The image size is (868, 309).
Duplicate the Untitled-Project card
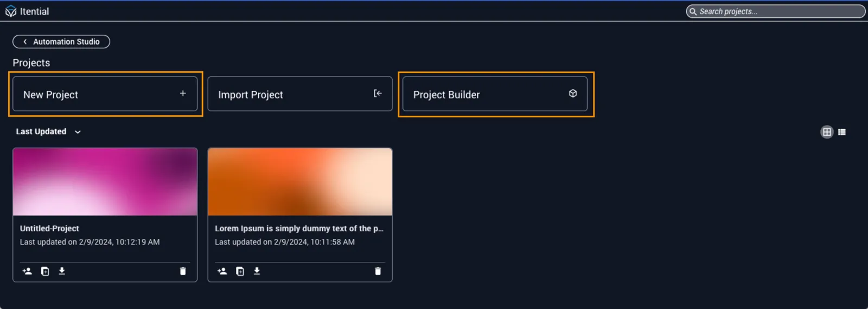coord(45,271)
